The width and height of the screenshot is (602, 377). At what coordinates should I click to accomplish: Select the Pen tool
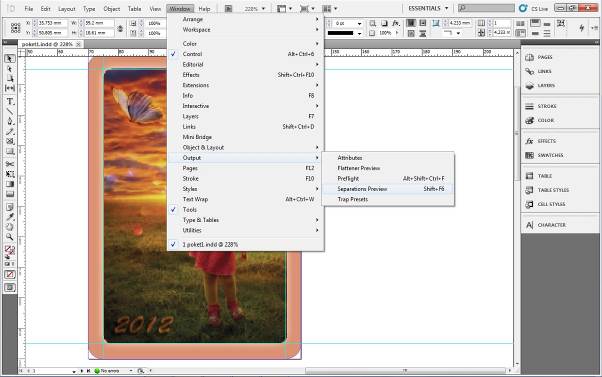pyautogui.click(x=10, y=121)
